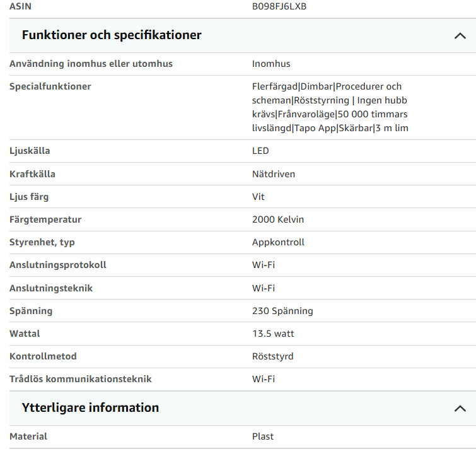
Task: Click the Nätdriven power source value
Action: coord(274,174)
